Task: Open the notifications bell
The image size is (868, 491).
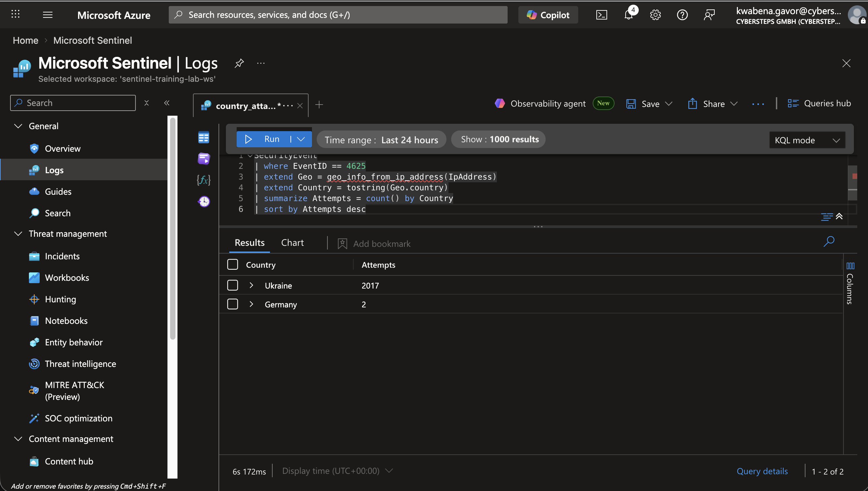Action: point(628,15)
